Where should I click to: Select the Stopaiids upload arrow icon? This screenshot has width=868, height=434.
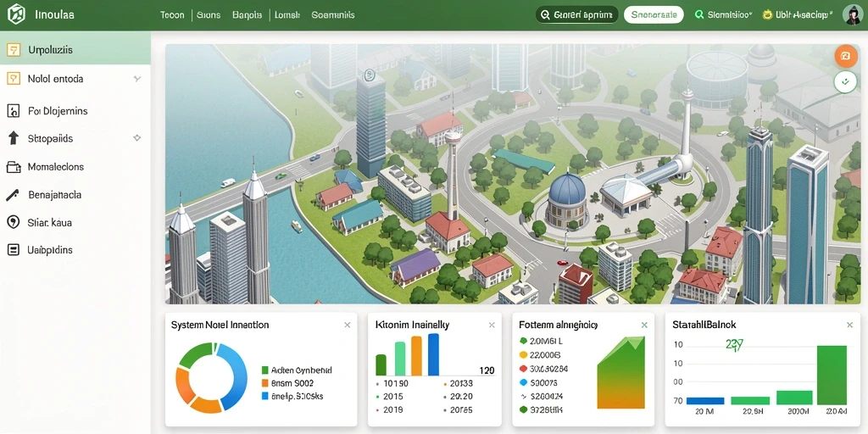(14, 138)
